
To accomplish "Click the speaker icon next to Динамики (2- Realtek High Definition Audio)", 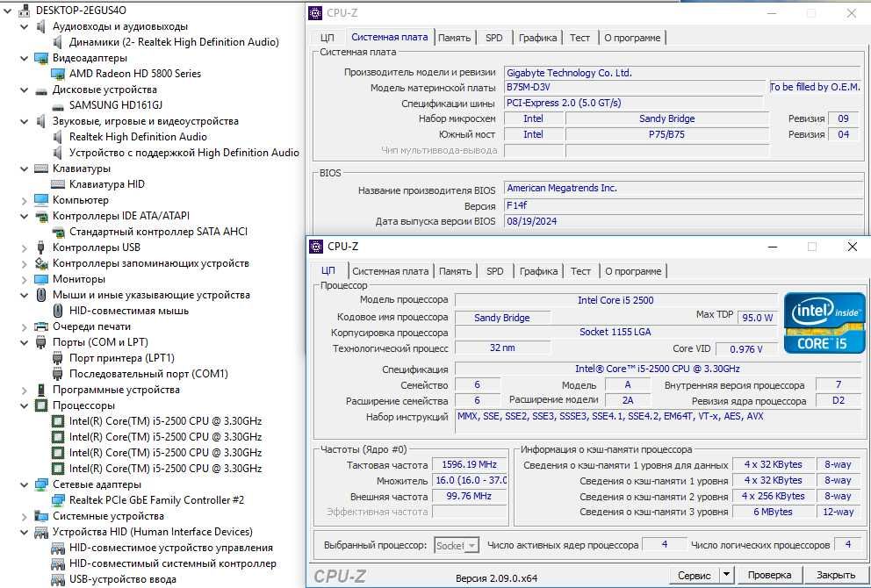I will click(x=58, y=41).
